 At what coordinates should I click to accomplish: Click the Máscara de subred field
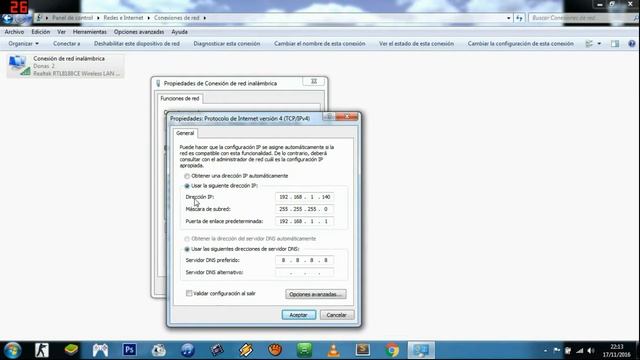click(304, 209)
